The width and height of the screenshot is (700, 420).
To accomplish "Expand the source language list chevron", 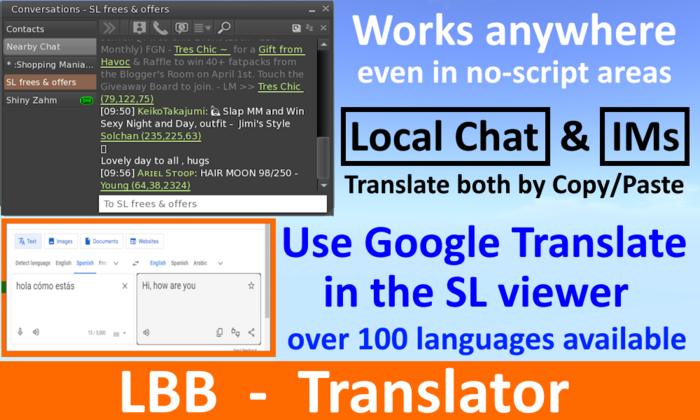I will (x=116, y=263).
